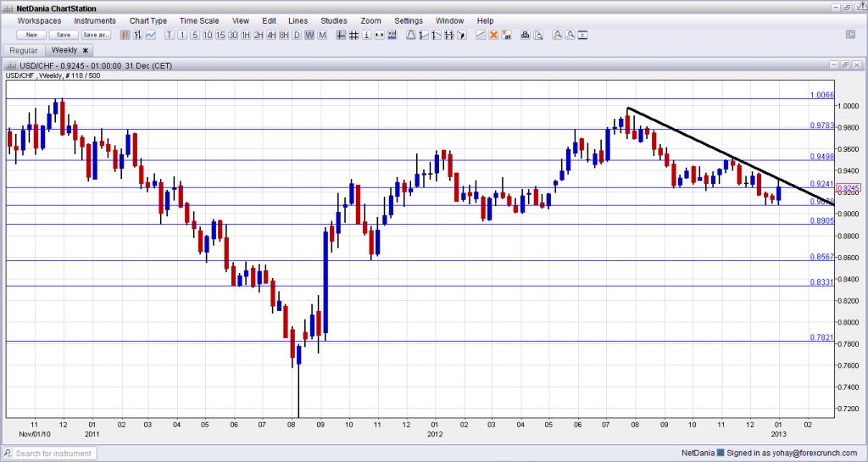Viewport: 868px width, 462px height.
Task: Set time scale to Daily (D)
Action: [297, 35]
